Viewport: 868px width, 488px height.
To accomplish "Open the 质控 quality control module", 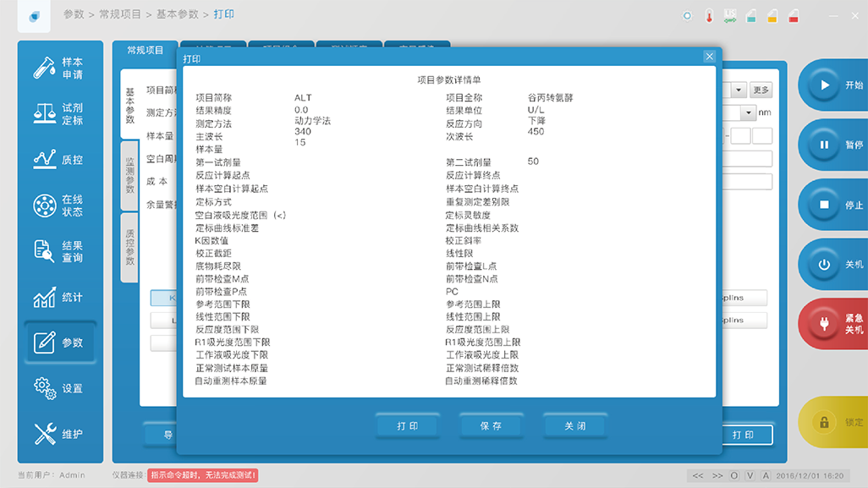I will click(x=58, y=159).
